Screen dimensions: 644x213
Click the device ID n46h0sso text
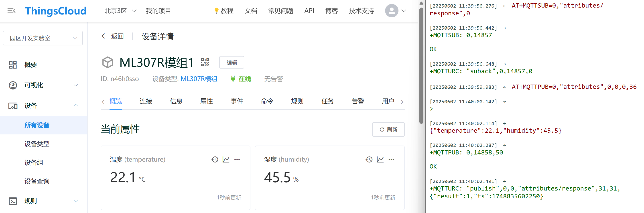pos(124,79)
